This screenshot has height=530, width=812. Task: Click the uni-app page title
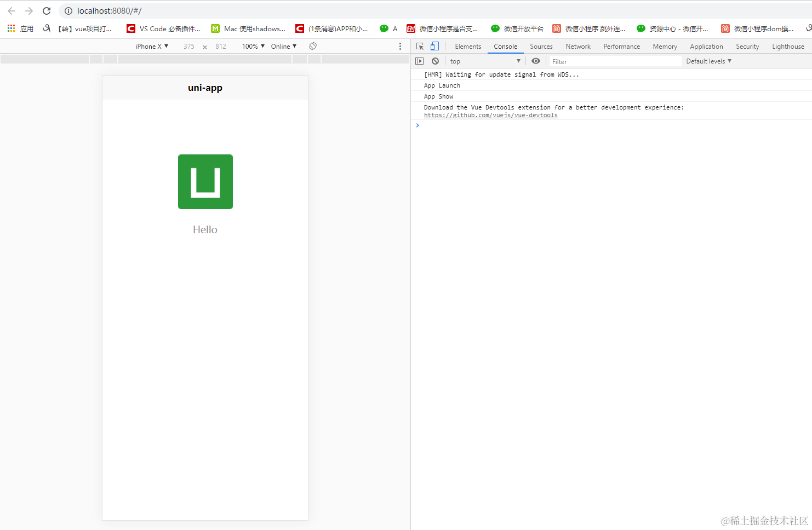[x=205, y=88]
